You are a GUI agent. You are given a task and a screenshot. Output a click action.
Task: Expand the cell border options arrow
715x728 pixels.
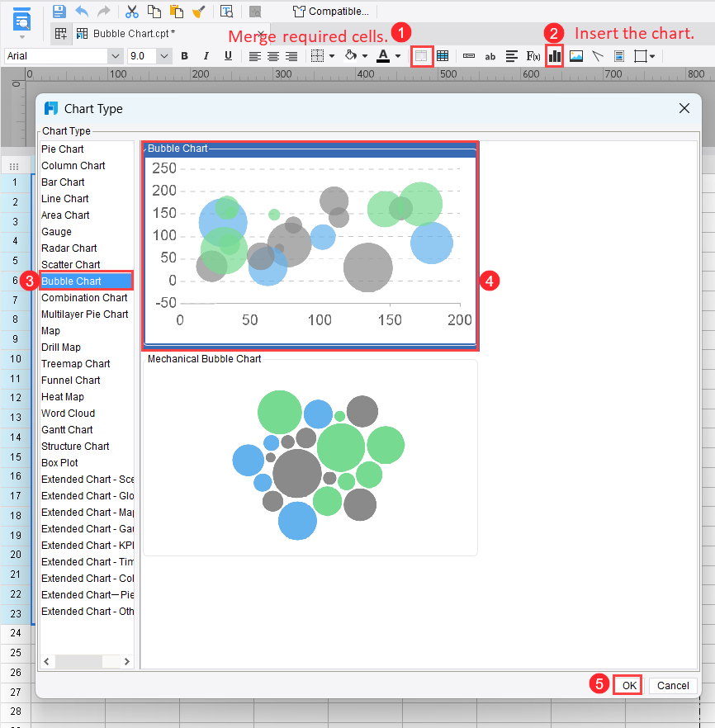pos(332,56)
